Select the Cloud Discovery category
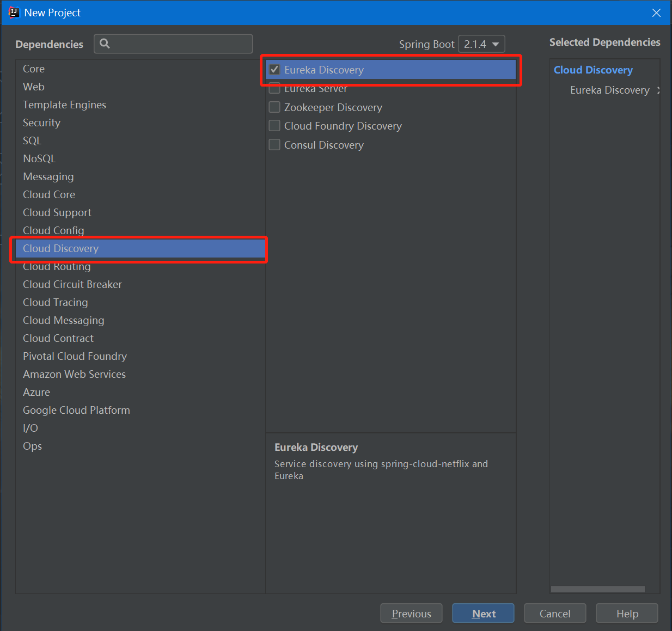Viewport: 672px width, 631px height. pos(140,248)
